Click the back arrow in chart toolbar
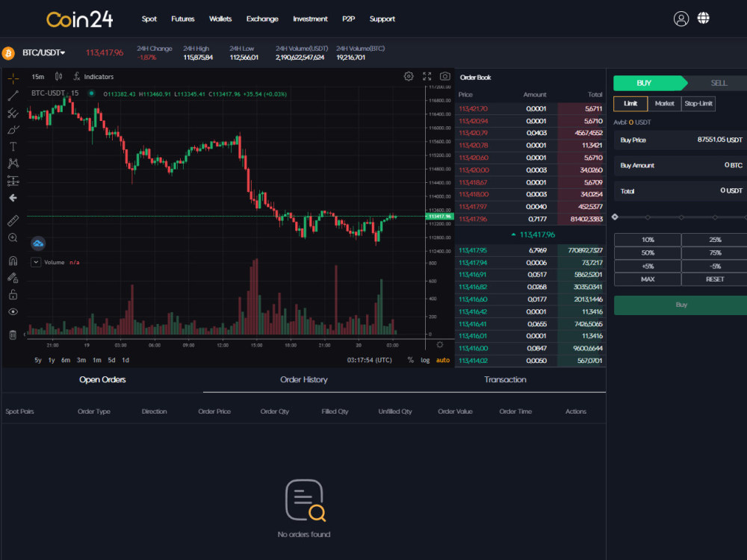The width and height of the screenshot is (747, 560). (13, 198)
